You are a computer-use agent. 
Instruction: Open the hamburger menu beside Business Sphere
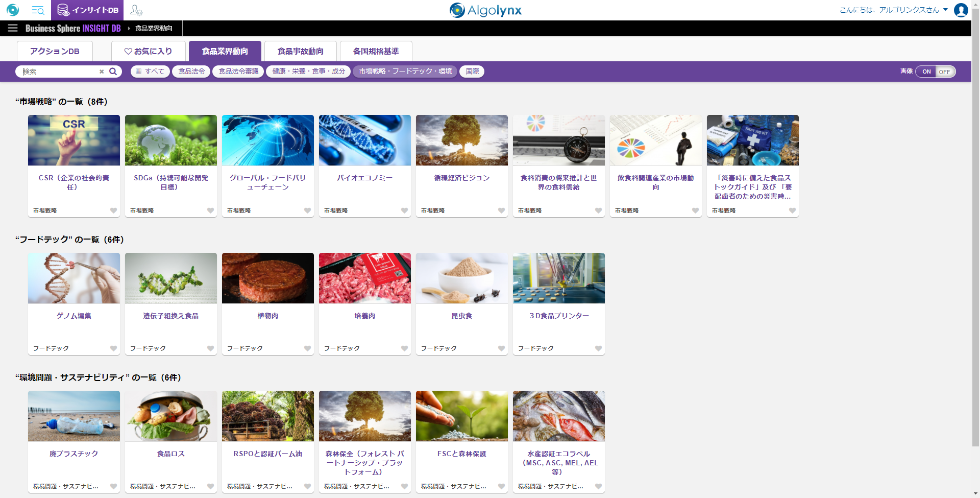(x=13, y=28)
